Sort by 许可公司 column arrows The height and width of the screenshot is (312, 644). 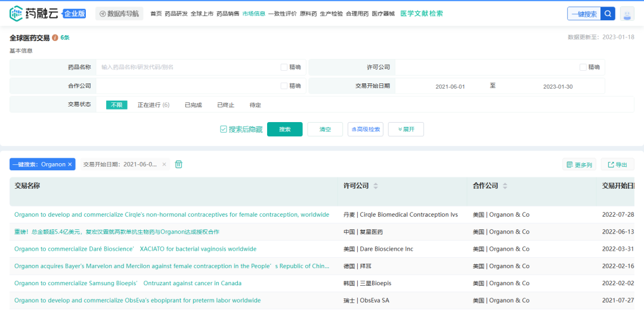(x=376, y=186)
